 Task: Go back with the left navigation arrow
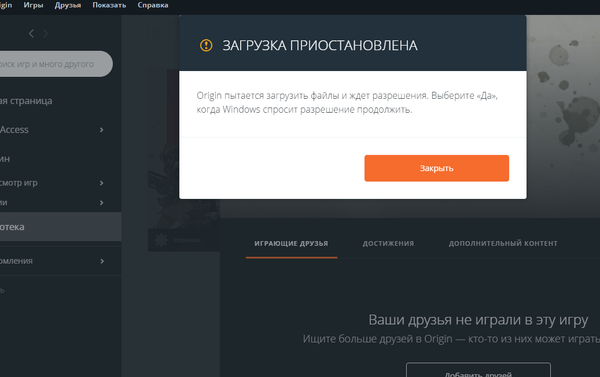pos(31,34)
